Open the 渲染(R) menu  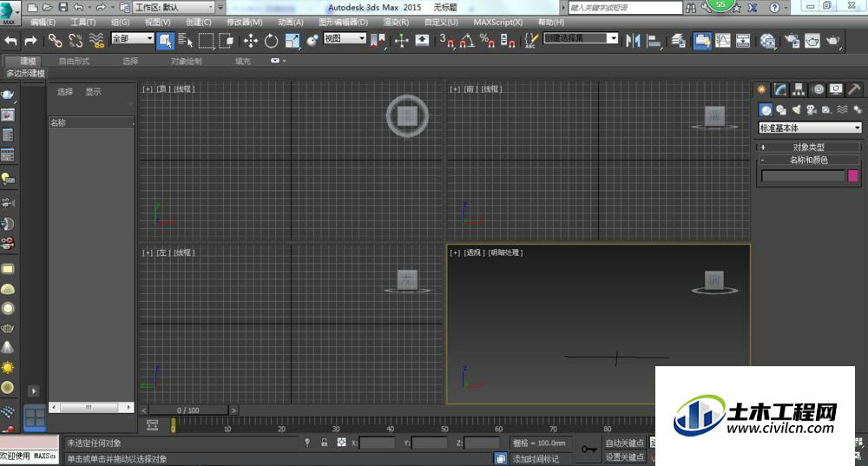396,23
